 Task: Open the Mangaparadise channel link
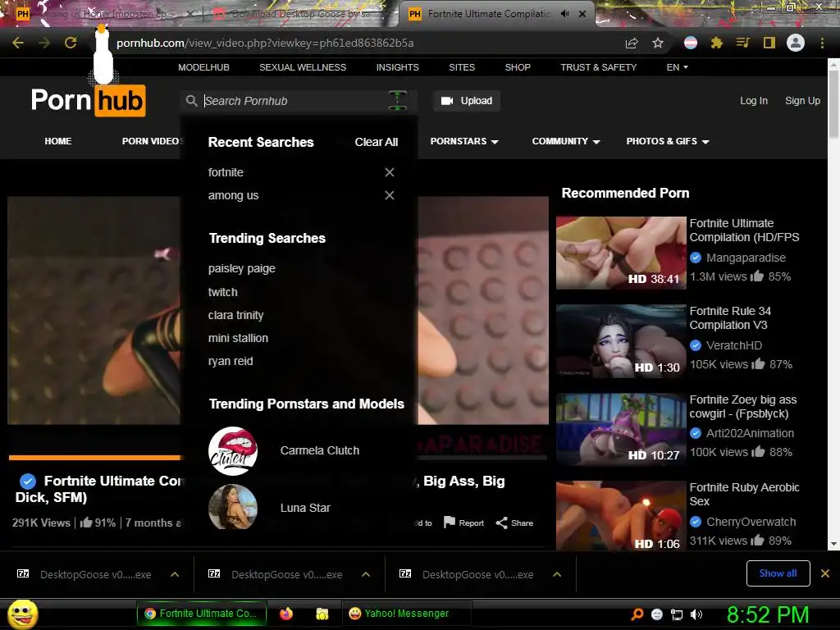pyautogui.click(x=746, y=258)
